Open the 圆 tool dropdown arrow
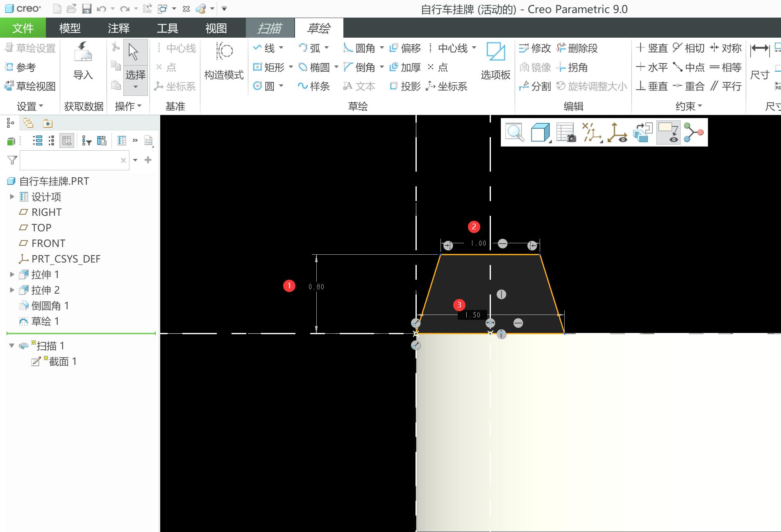Viewport: 781px width, 532px height. [281, 86]
